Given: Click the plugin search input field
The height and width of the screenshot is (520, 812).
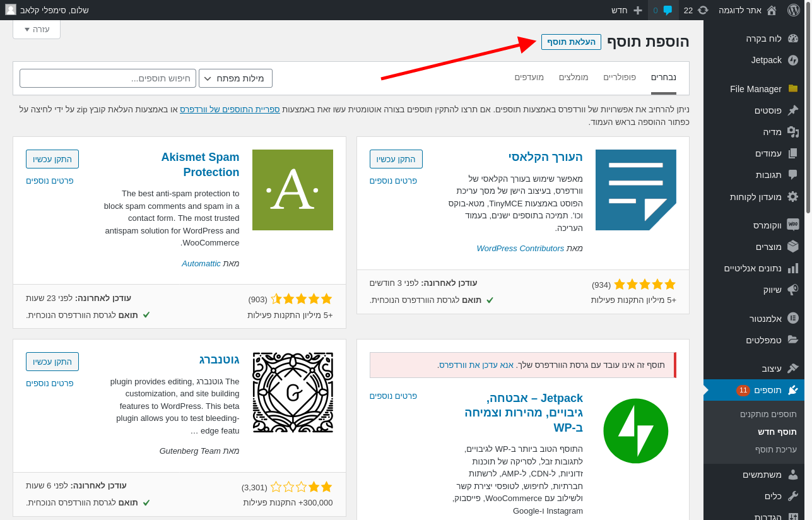Looking at the screenshot, I should click(108, 78).
